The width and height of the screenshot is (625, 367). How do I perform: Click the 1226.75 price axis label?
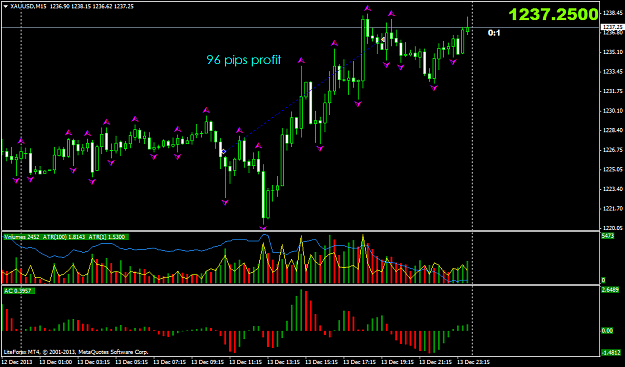[613, 150]
